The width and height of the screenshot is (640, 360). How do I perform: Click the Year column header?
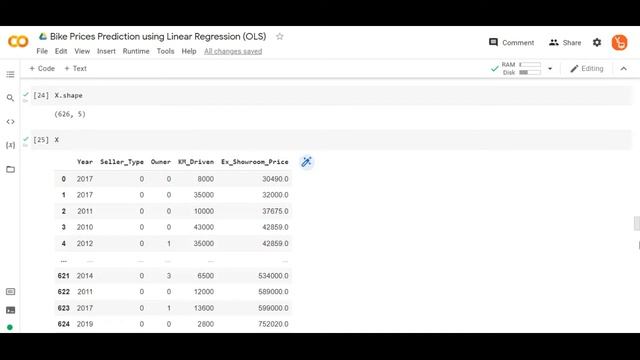[x=84, y=162]
